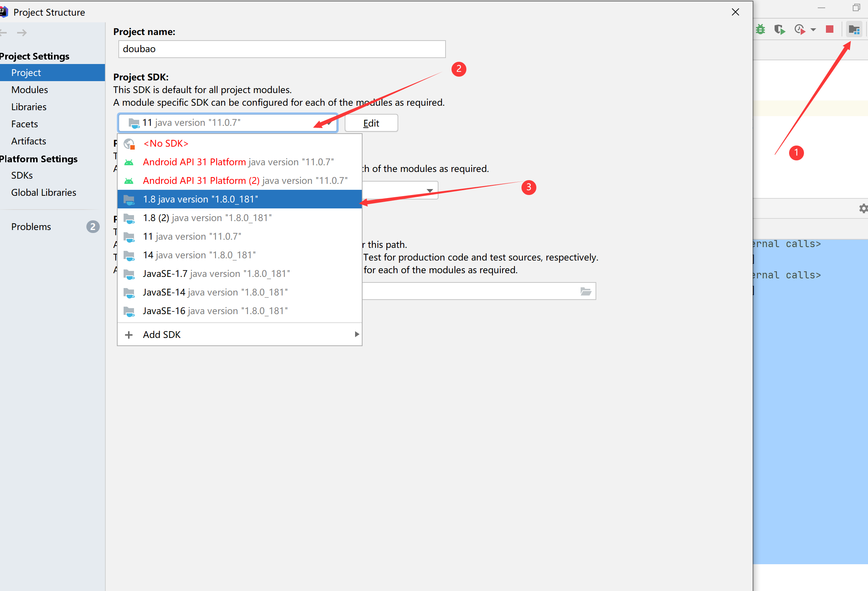
Task: Click the Debug icon in the toolbar
Action: 760,29
